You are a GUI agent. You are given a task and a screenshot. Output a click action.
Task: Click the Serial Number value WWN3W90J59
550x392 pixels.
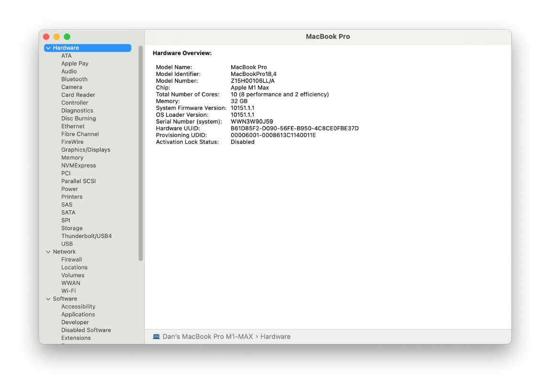[x=252, y=122]
